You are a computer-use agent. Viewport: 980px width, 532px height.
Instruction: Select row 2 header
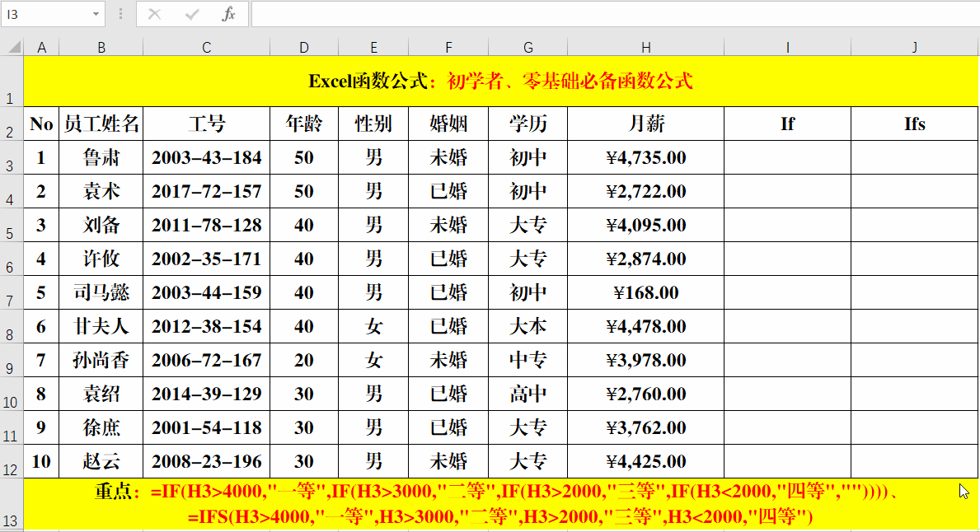12,124
